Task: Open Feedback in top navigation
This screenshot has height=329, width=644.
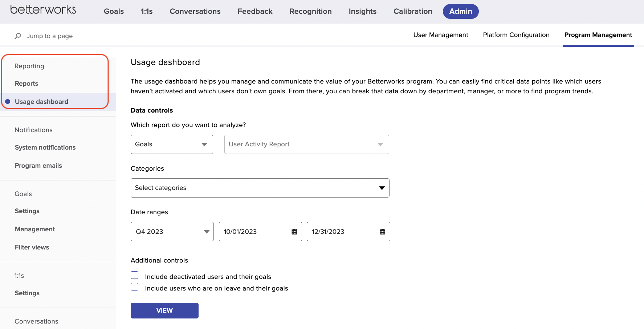Action: click(255, 11)
